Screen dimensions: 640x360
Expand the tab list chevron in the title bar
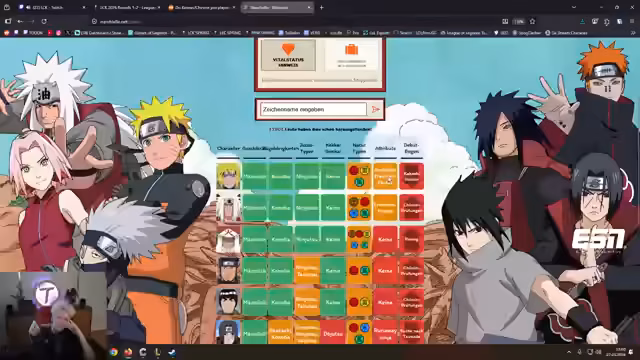(x=574, y=7)
